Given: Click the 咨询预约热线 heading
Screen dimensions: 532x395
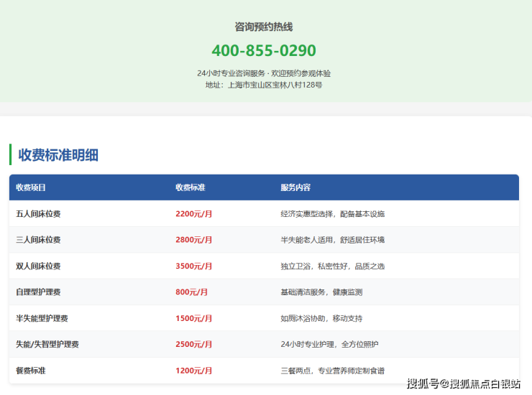Looking at the screenshot, I should (x=264, y=27).
